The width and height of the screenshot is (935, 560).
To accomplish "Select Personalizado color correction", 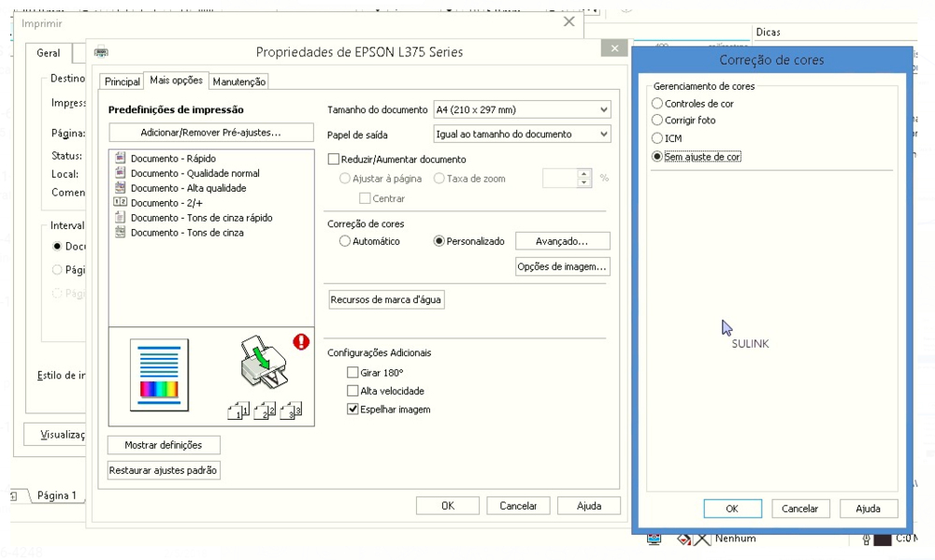I will tap(439, 241).
